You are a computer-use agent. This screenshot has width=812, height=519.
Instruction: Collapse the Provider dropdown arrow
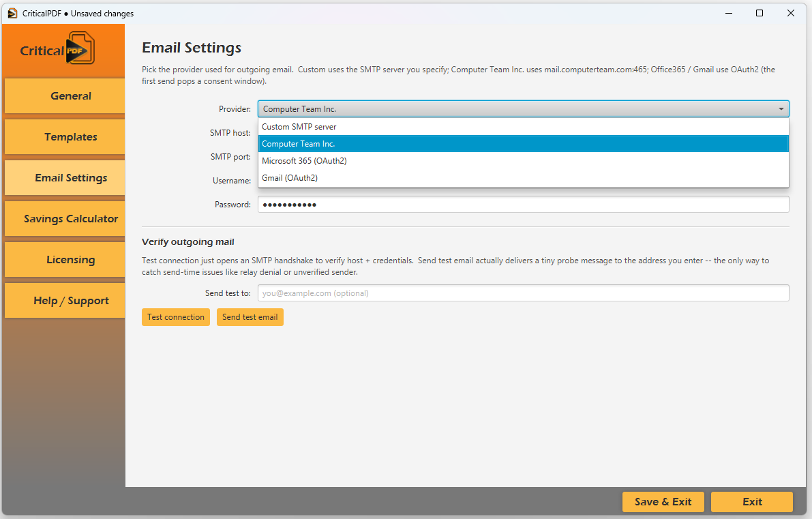tap(781, 109)
